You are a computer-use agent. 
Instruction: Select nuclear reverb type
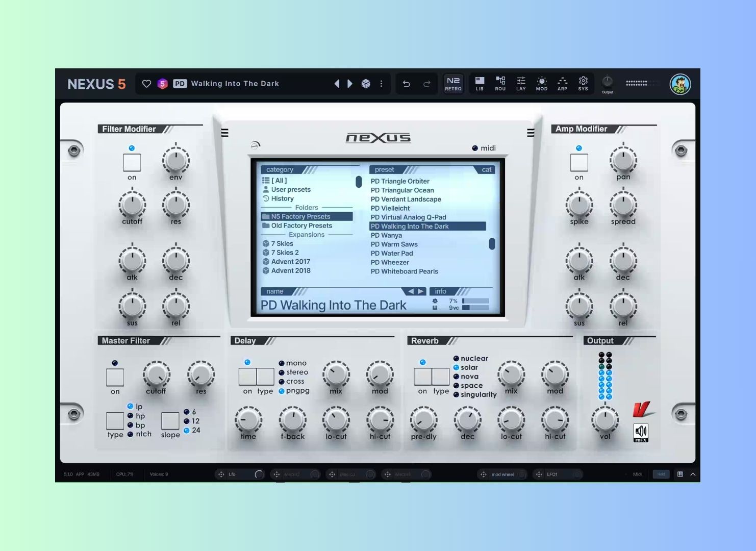click(471, 359)
